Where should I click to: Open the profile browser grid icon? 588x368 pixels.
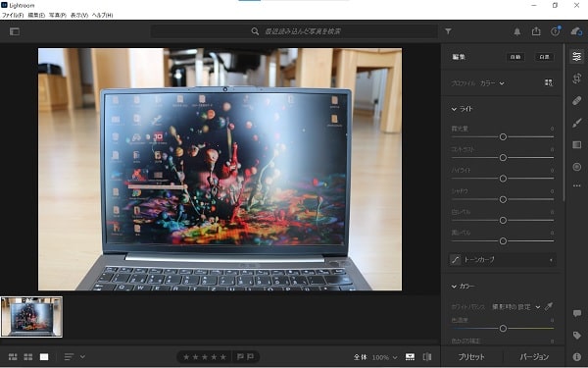click(549, 82)
